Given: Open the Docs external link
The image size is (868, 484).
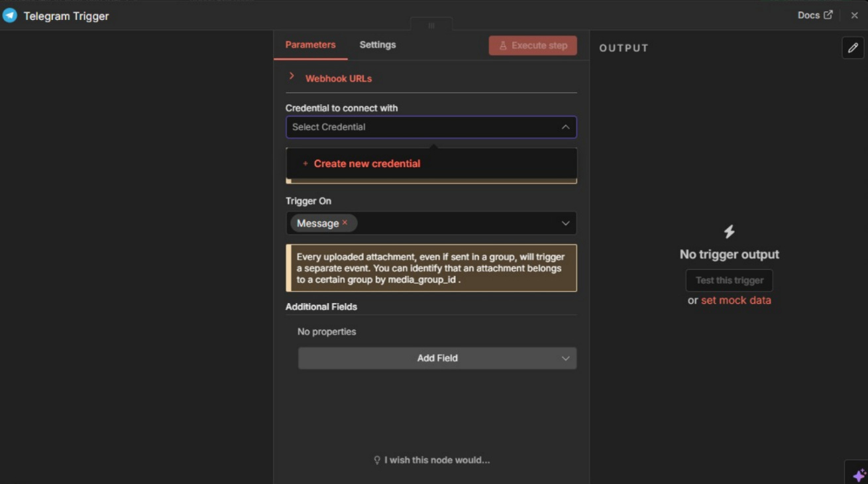Looking at the screenshot, I should pyautogui.click(x=814, y=15).
